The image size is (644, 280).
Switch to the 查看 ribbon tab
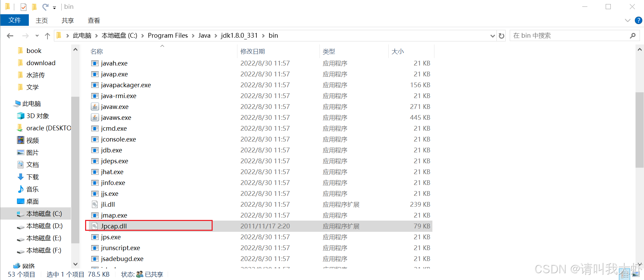click(x=94, y=21)
